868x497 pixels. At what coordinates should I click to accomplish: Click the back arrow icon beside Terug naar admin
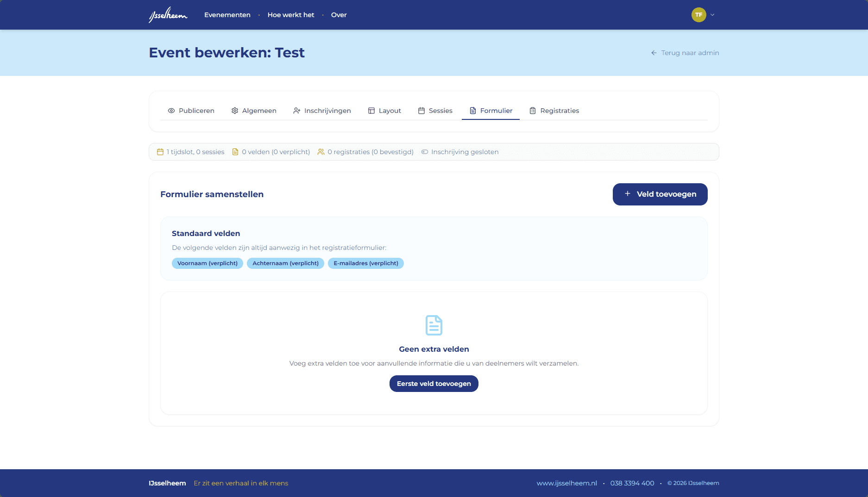click(x=654, y=53)
